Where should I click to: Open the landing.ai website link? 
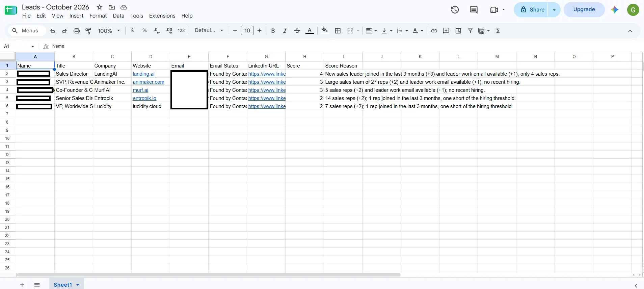point(143,74)
